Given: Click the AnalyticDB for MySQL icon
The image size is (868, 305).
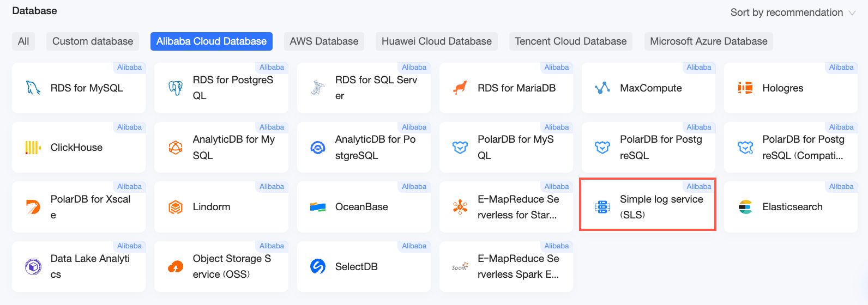Looking at the screenshot, I should pos(176,148).
